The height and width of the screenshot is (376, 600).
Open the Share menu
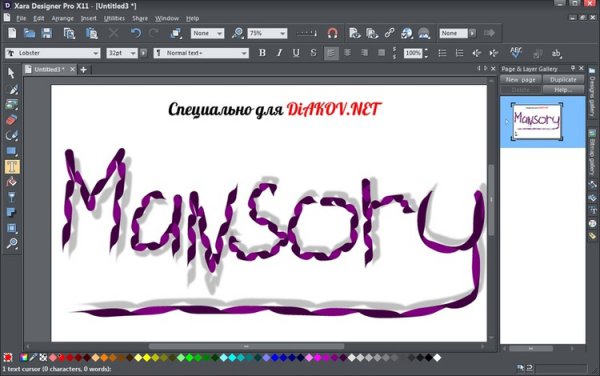140,18
